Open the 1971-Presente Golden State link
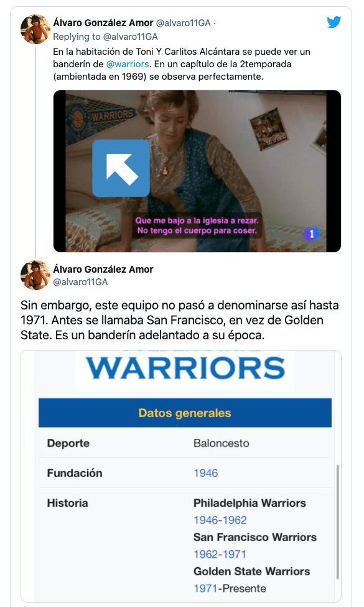 230,588
